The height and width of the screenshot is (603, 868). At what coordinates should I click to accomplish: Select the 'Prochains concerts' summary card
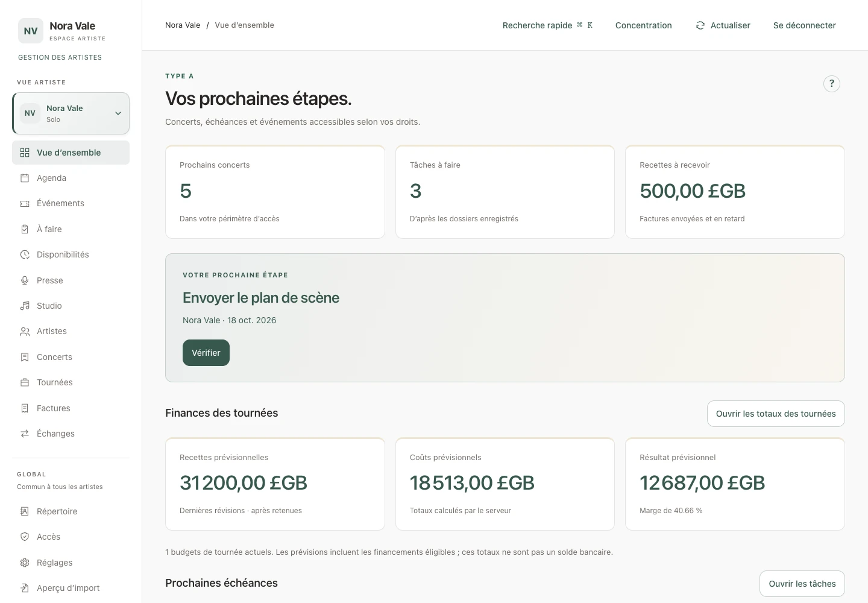275,192
